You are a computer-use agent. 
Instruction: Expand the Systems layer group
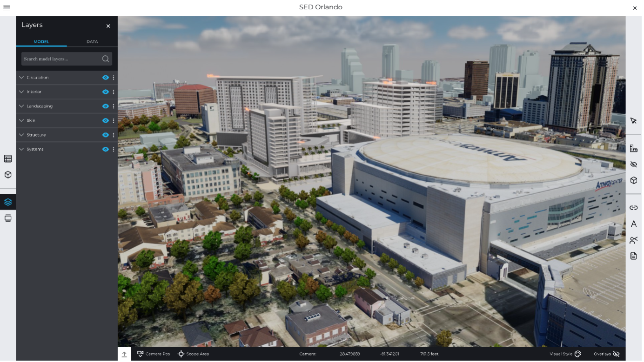pyautogui.click(x=21, y=150)
